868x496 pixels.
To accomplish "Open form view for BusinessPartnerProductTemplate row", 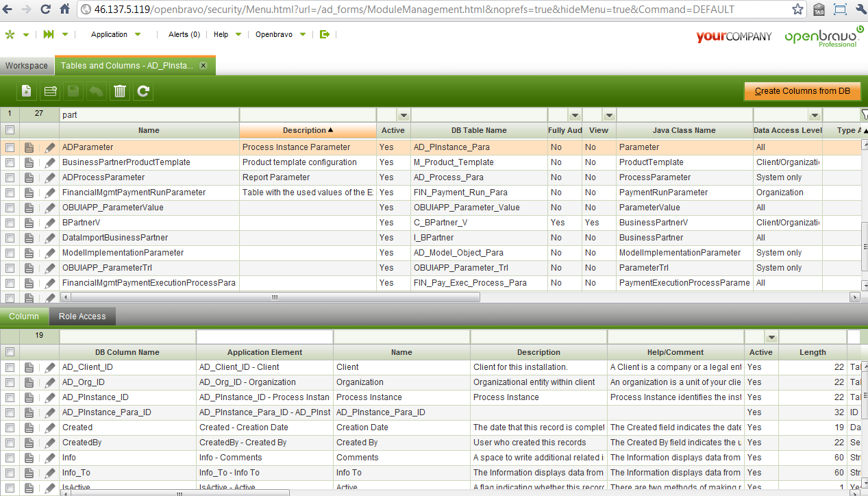I will click(29, 162).
